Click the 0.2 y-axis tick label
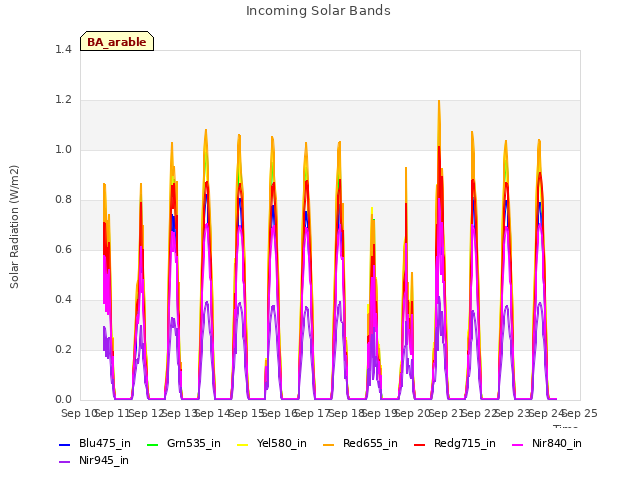Screen dimensions: 640x480 (63, 350)
